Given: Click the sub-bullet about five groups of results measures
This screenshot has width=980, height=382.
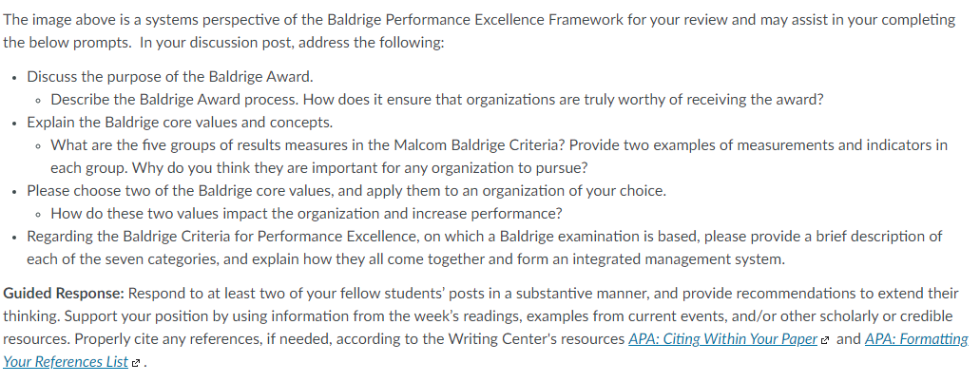Looking at the screenshot, I should coord(499,156).
